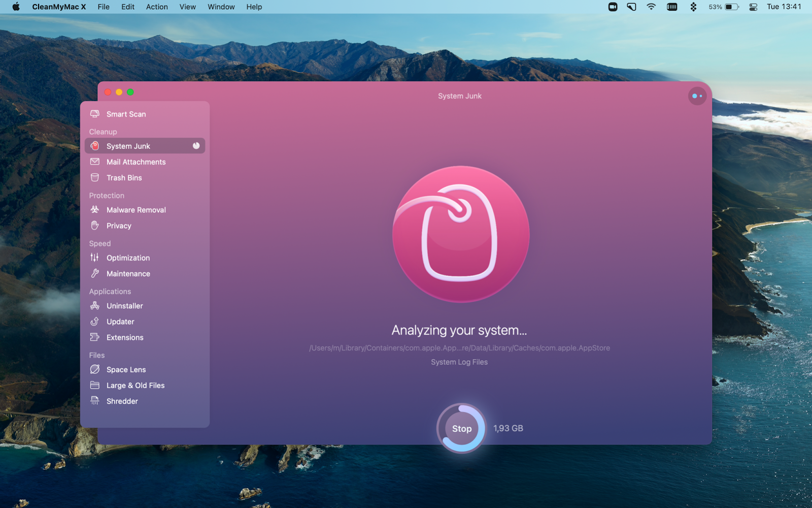The width and height of the screenshot is (812, 508).
Task: Click the Extensions puzzle icon
Action: click(x=95, y=337)
